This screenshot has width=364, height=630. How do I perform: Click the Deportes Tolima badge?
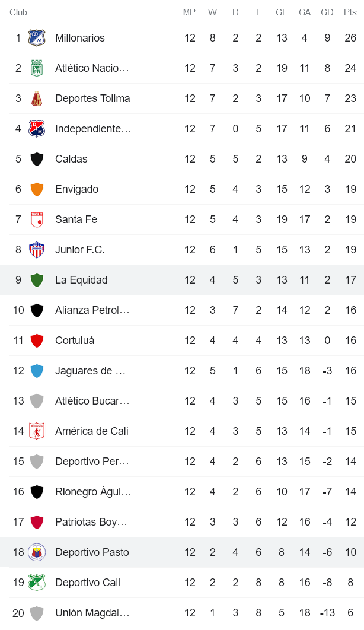(x=37, y=98)
